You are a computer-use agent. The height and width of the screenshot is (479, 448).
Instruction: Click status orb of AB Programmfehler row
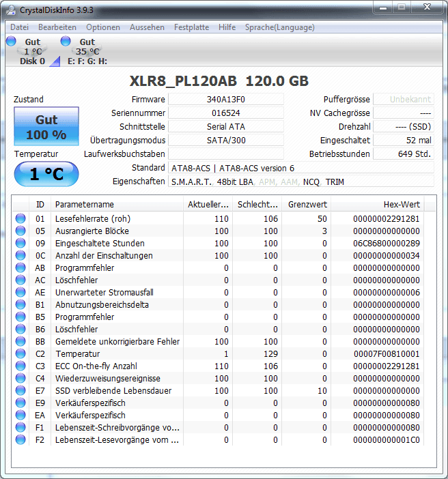[20, 267]
